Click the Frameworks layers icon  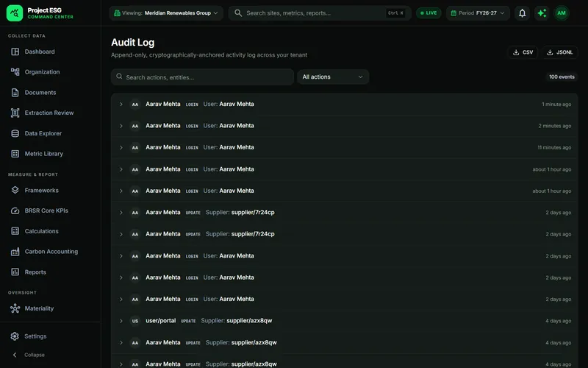point(15,191)
